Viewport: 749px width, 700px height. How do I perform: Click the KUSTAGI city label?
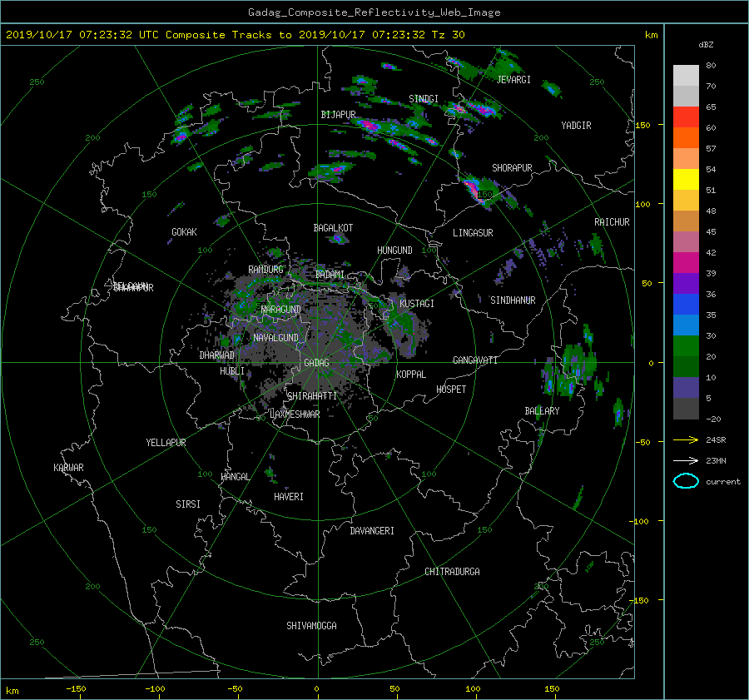point(417,304)
